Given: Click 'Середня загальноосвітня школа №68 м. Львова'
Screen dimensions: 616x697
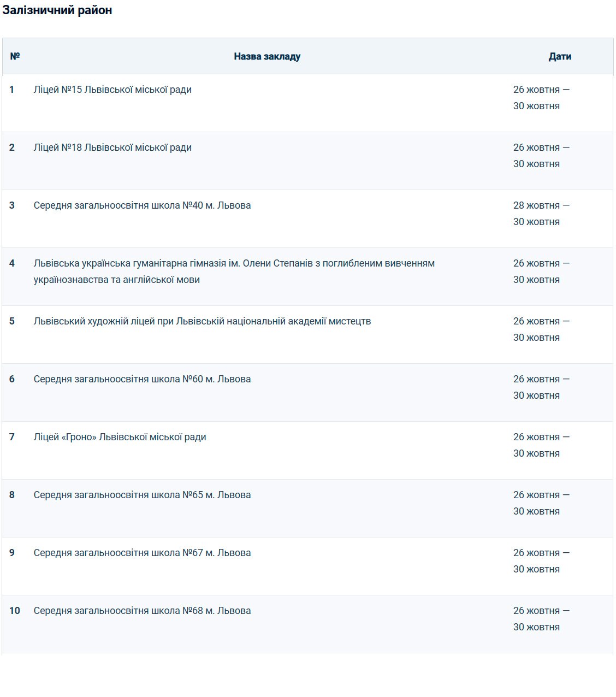Looking at the screenshot, I should [142, 611].
